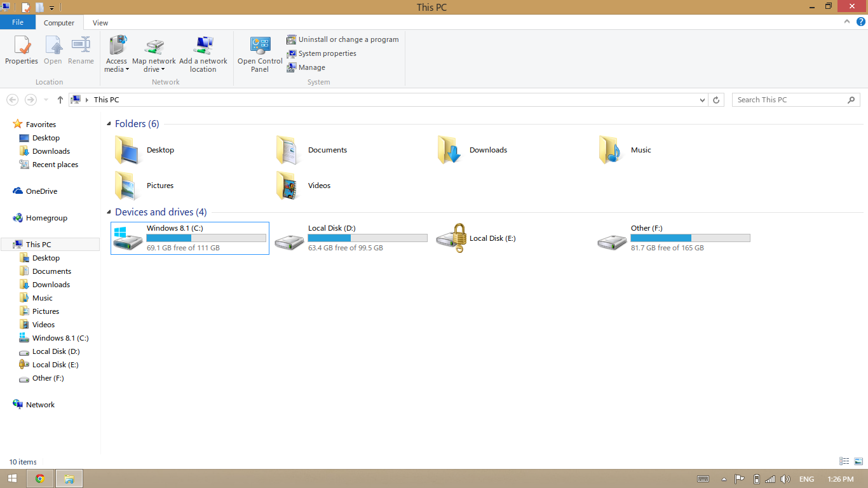Collapse the Devices and drives group
Viewport: 868px width, 488px height.
109,212
